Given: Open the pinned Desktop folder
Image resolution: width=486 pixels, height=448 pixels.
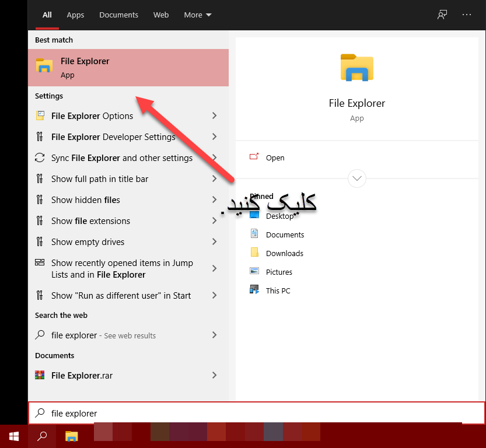Looking at the screenshot, I should coord(279,216).
